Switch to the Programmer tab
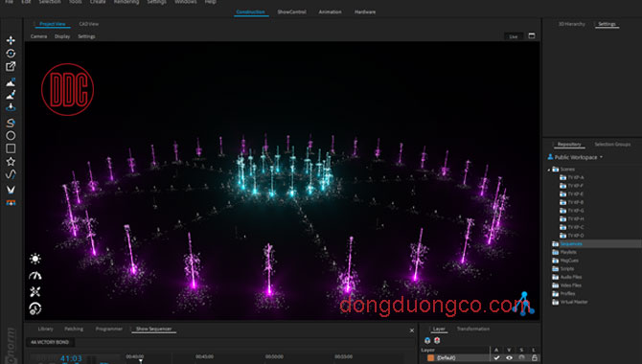Screen dimensions: 642x364 (x=109, y=329)
